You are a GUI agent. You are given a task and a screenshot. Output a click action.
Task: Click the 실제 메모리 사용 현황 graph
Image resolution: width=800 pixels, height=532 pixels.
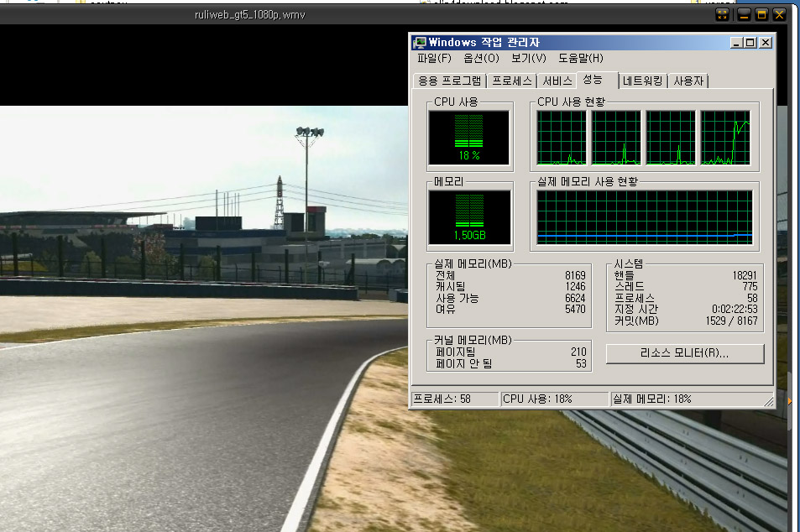point(645,218)
